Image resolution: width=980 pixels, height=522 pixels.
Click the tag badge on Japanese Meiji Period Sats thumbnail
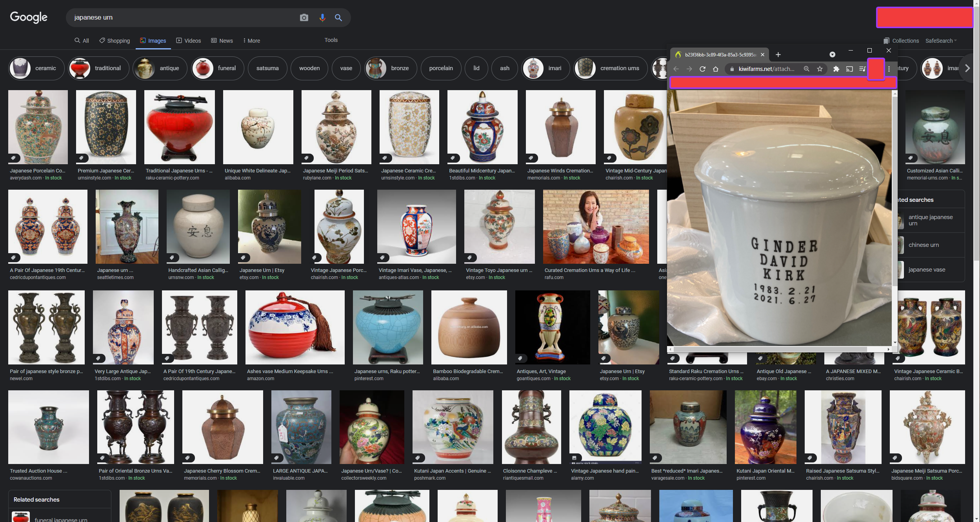(x=307, y=158)
